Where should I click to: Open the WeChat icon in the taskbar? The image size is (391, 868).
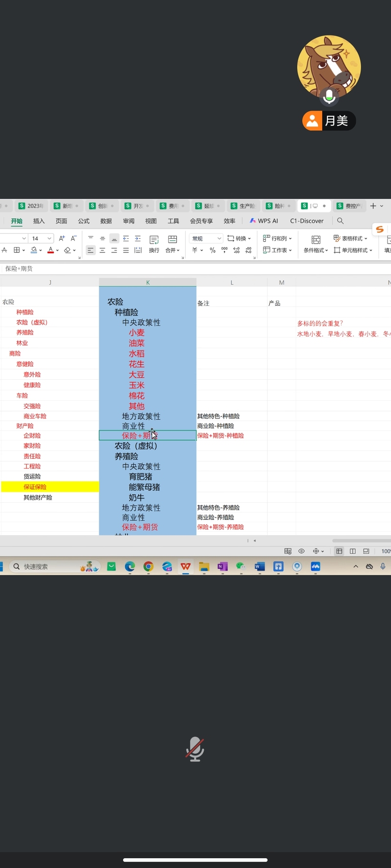pyautogui.click(x=240, y=566)
